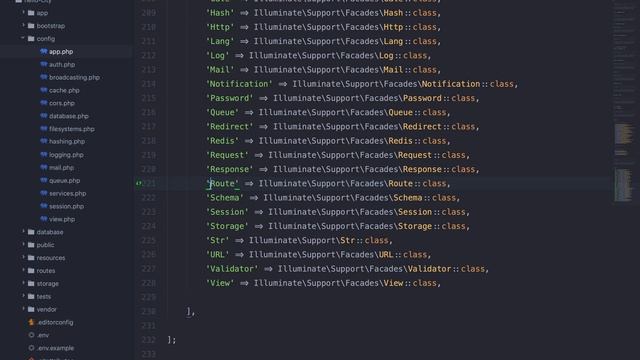
Task: Click the 'Validator' key on line 227
Action: (x=232, y=269)
